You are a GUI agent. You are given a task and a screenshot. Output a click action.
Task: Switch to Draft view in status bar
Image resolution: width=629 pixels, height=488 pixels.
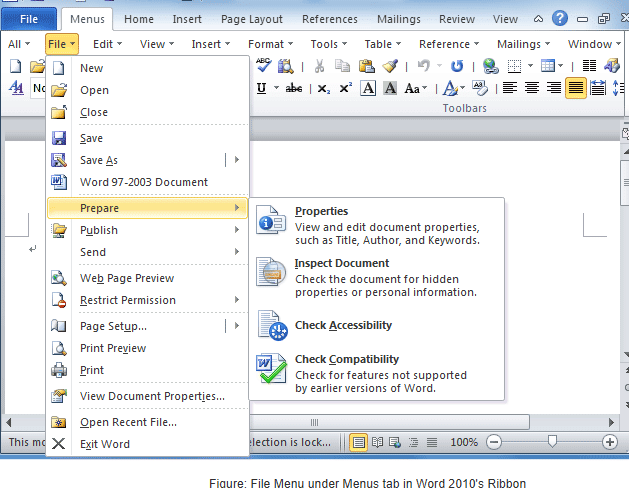(432, 442)
